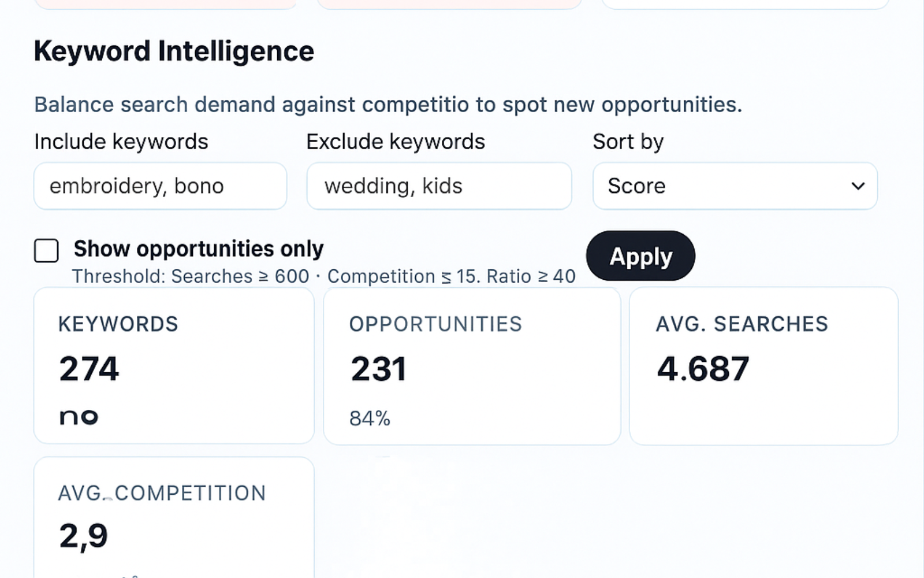
Task: Click the Threshold criteria hint text
Action: click(323, 276)
